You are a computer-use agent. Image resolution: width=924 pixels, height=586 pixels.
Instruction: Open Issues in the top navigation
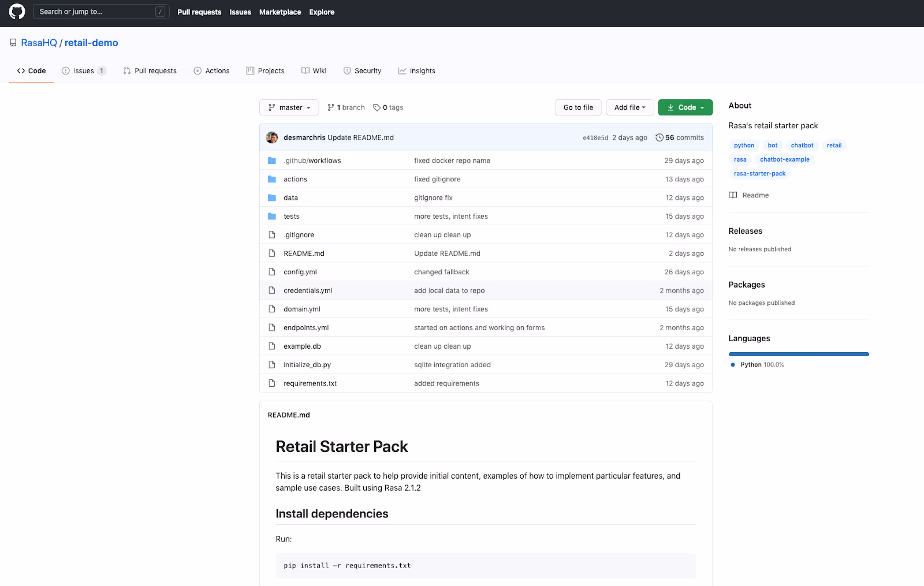[240, 12]
